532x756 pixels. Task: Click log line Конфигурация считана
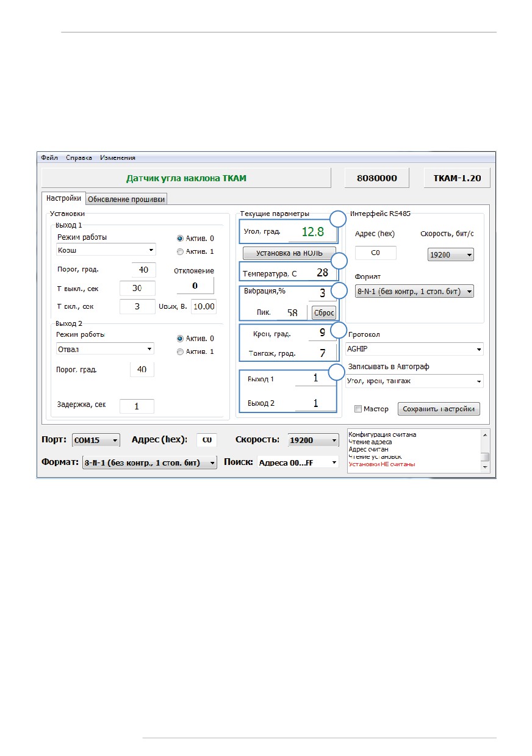pos(382,435)
